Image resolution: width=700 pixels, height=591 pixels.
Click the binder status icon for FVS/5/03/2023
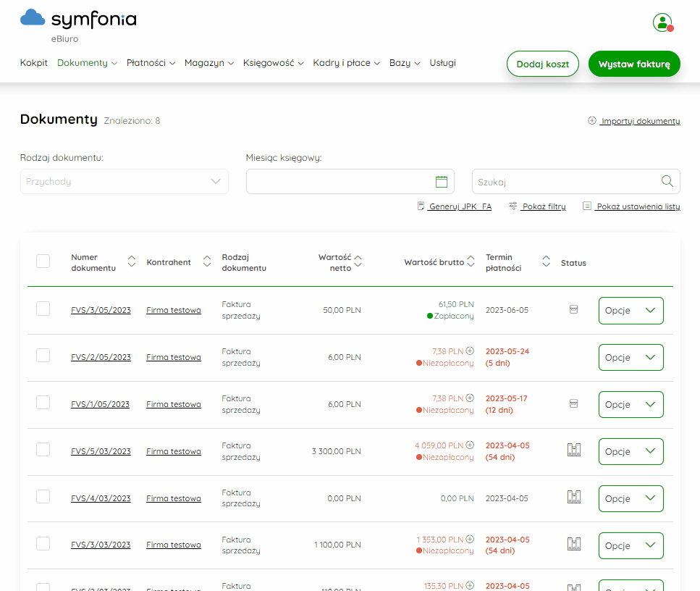point(573,450)
